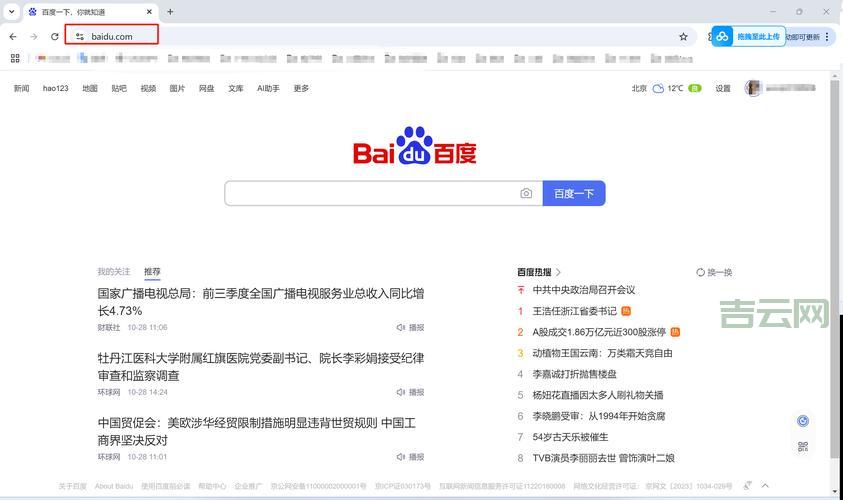Open 李晓鹏受审 hot topic
This screenshot has height=500, width=843.
pyautogui.click(x=599, y=416)
